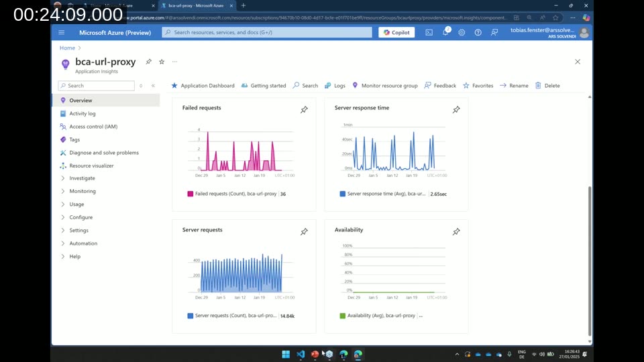Show hidden system tray icons
The width and height of the screenshot is (644, 362).
pos(457,354)
